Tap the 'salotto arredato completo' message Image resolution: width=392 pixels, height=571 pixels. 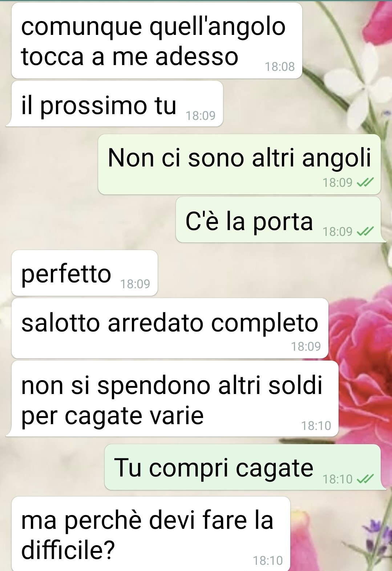[x=170, y=328]
